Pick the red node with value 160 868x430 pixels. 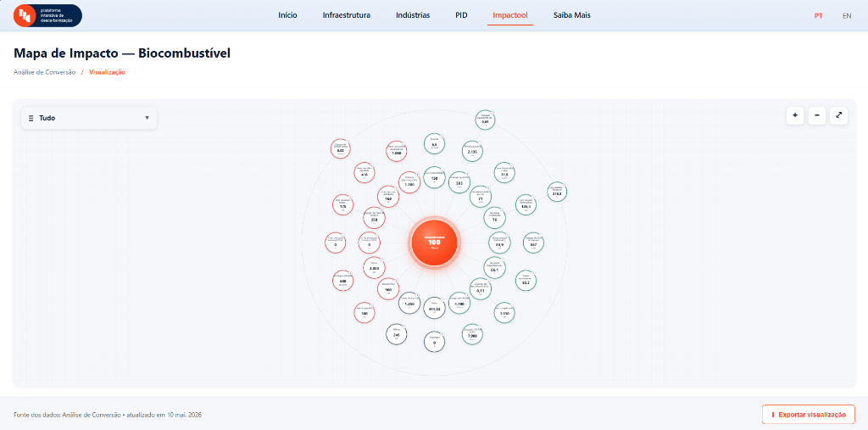(x=388, y=196)
